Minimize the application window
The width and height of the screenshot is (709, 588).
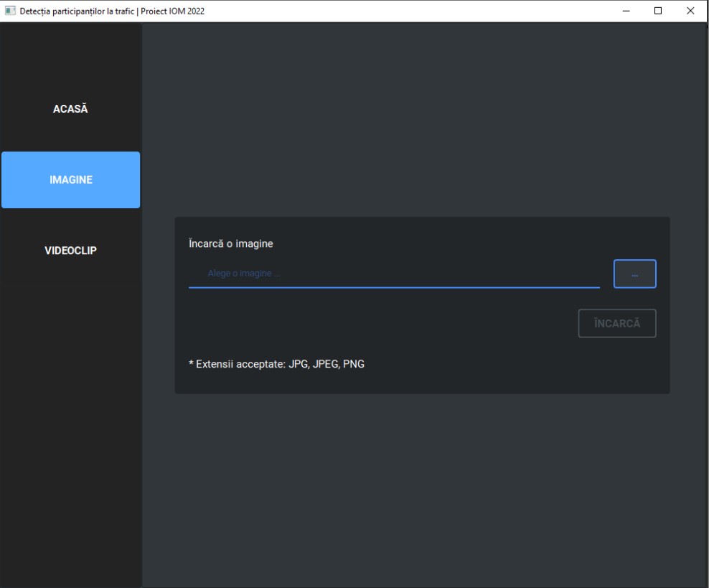[626, 10]
